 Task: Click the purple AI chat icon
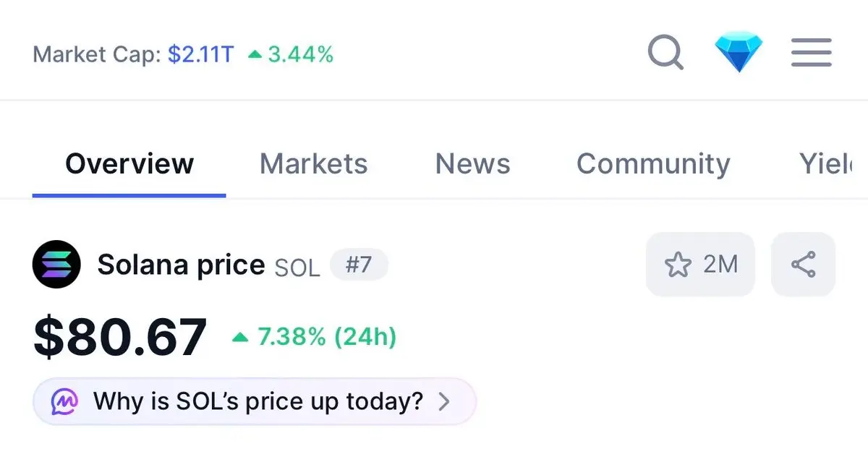click(x=64, y=401)
